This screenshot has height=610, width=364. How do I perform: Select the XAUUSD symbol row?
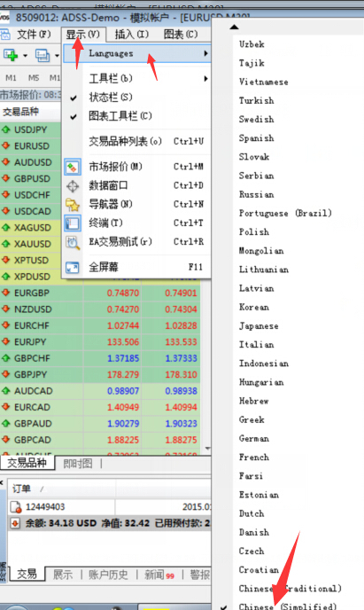33,244
